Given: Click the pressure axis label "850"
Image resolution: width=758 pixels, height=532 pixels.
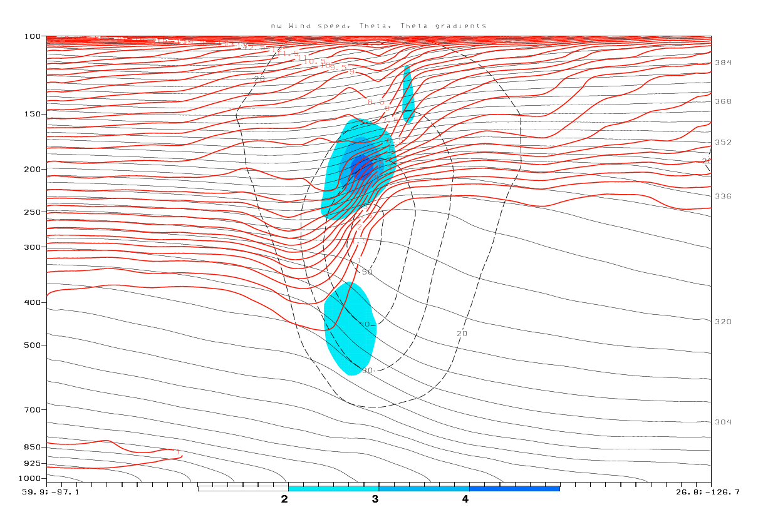Looking at the screenshot, I should (33, 447).
